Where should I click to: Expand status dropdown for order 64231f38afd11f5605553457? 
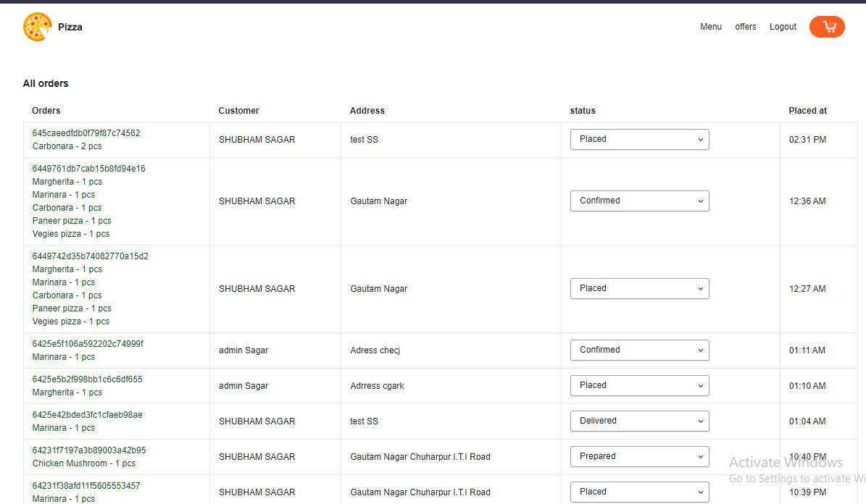click(x=640, y=492)
